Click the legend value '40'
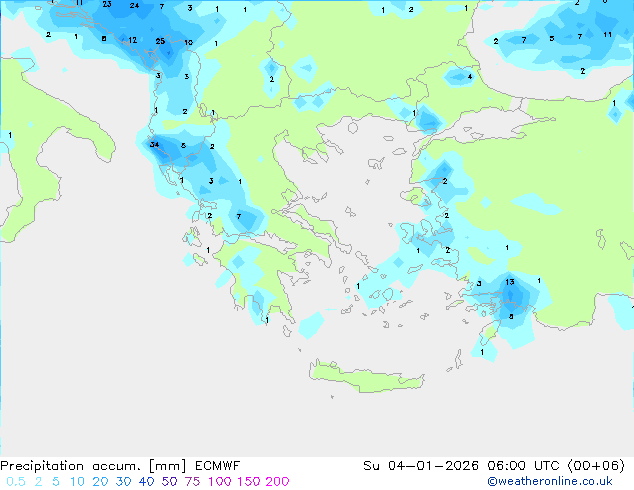Viewport: 634px width, 490px height. (146, 482)
